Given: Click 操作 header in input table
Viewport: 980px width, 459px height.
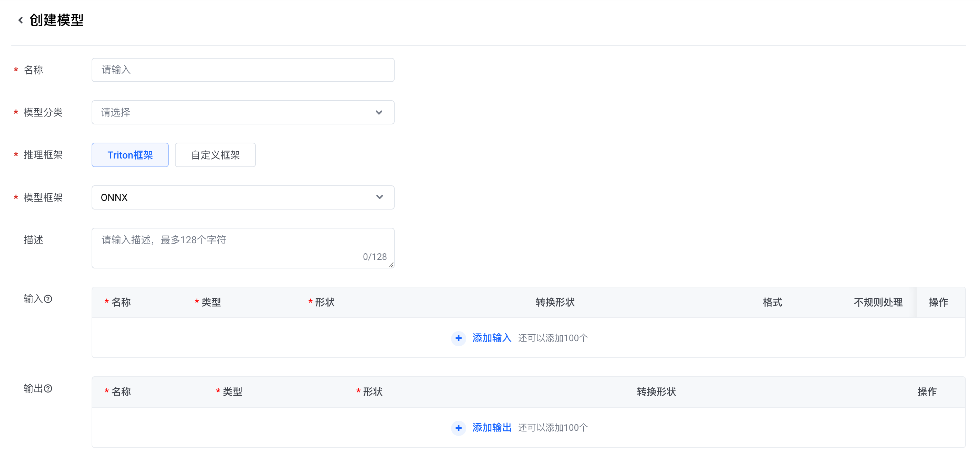Looking at the screenshot, I should [939, 302].
